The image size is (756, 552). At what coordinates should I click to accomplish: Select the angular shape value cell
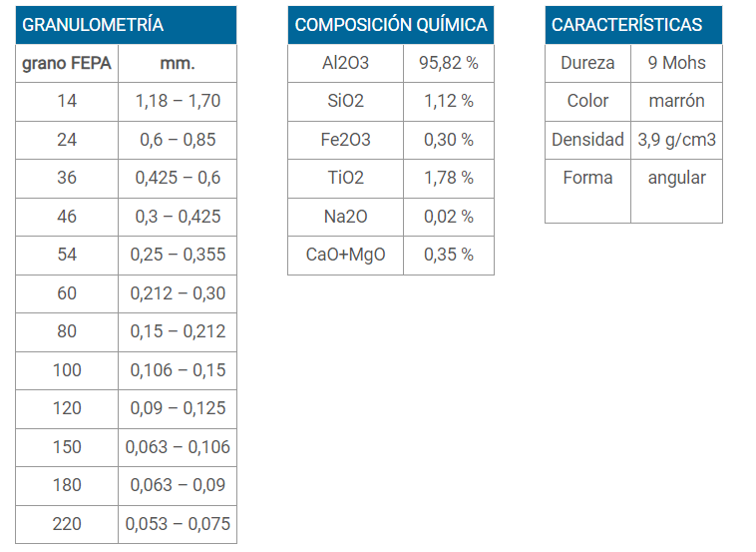point(676,191)
